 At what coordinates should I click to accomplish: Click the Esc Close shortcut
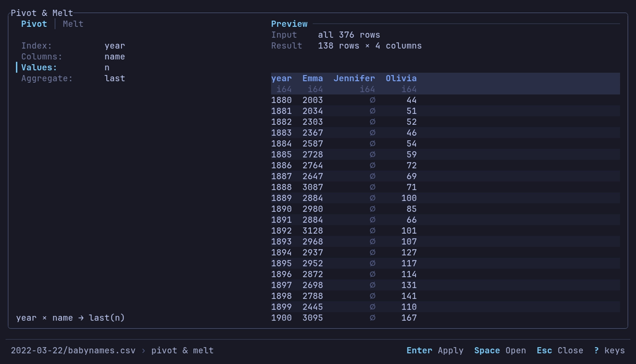click(x=560, y=351)
